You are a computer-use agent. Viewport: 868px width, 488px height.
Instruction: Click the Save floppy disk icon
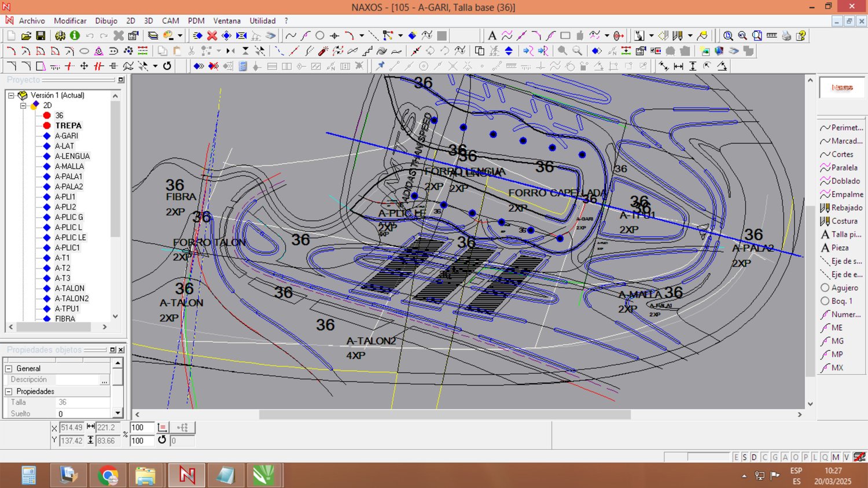pyautogui.click(x=41, y=36)
